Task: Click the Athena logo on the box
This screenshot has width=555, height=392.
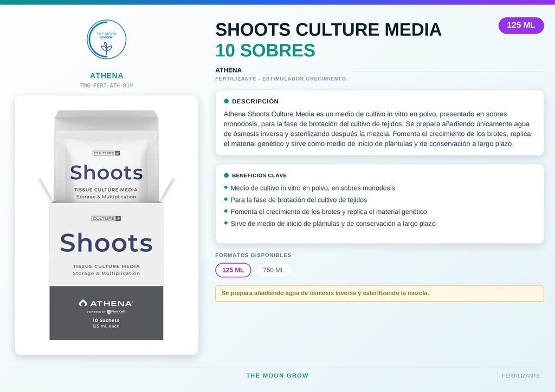Action: pyautogui.click(x=106, y=303)
